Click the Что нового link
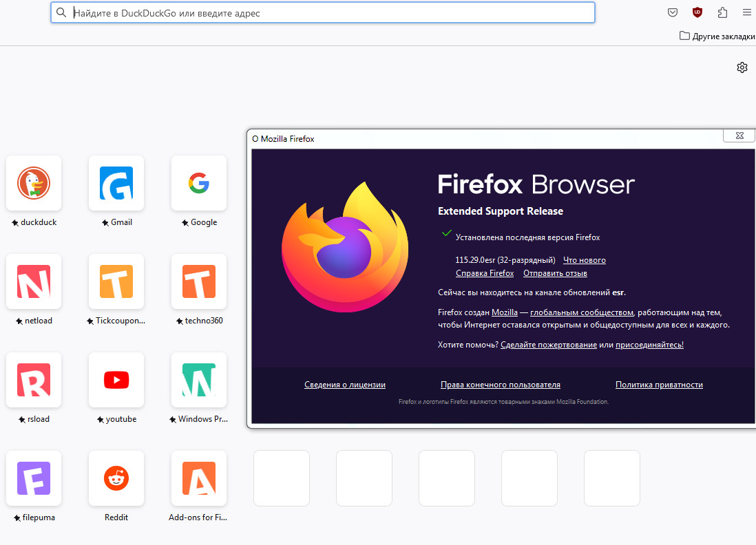This screenshot has height=545, width=756. click(584, 260)
